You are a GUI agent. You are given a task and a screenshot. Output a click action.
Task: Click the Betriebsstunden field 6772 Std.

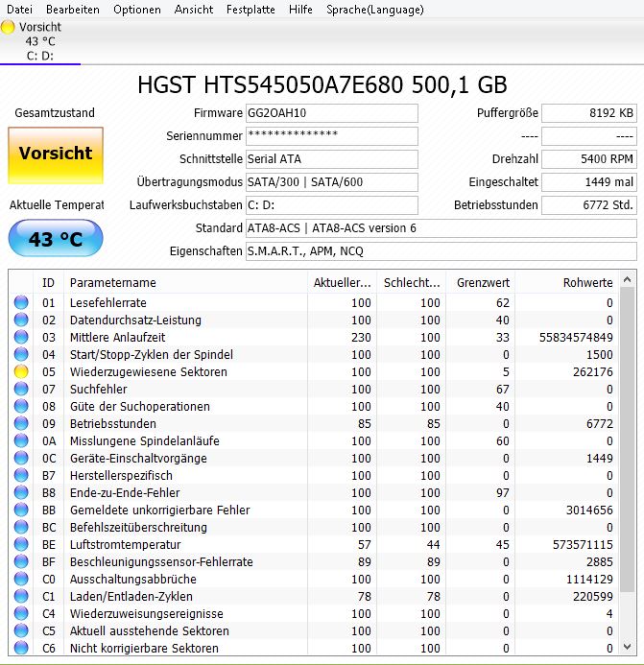coord(589,204)
